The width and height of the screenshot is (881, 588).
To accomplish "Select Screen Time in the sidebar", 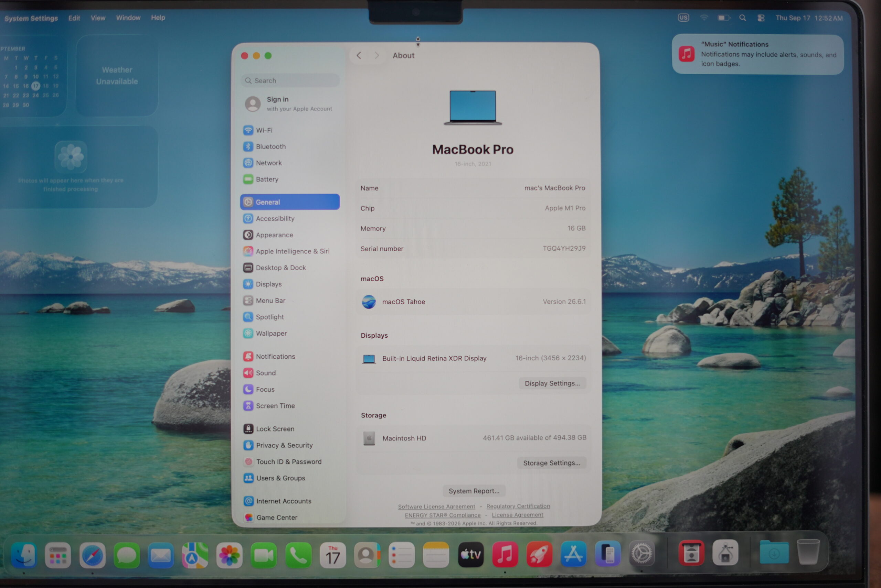I will click(290, 406).
